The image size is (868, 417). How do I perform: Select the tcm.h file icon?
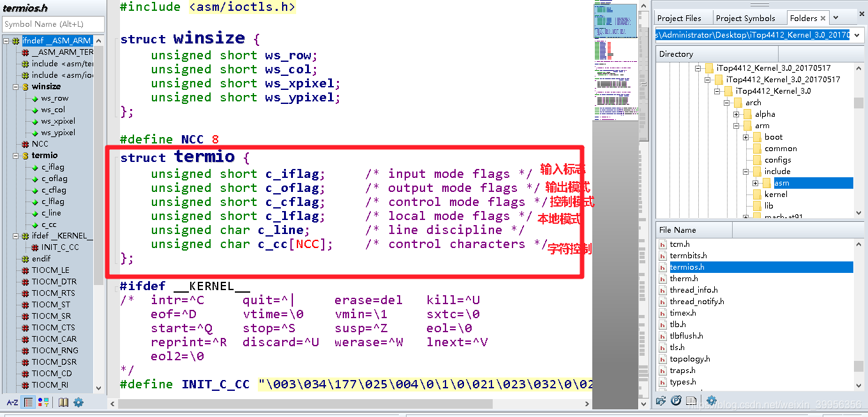662,244
